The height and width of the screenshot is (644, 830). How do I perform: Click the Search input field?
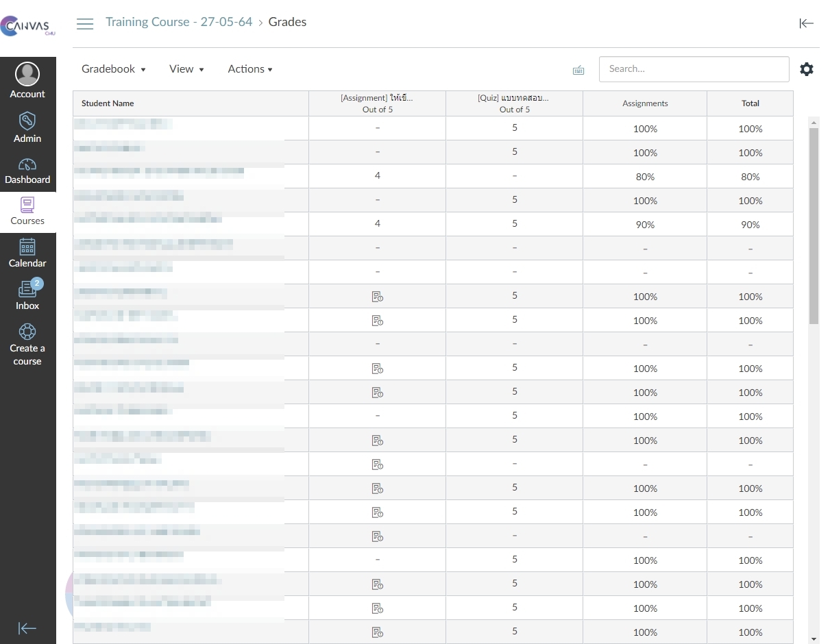point(694,69)
